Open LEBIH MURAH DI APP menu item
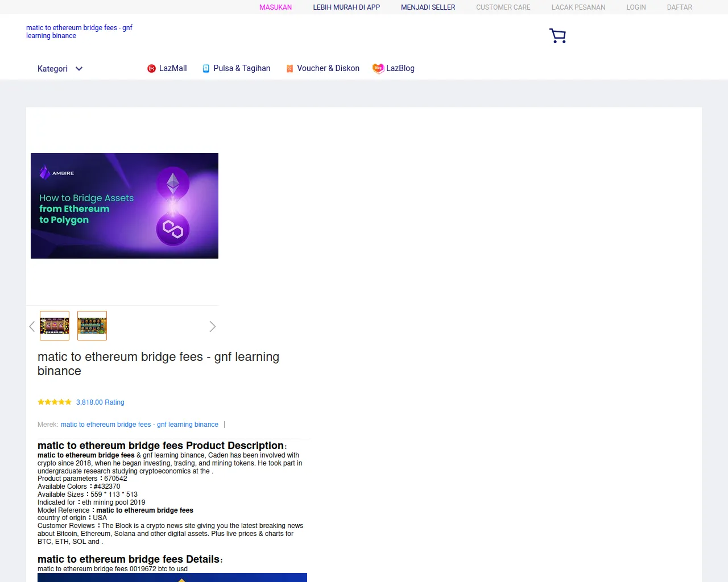 tap(346, 7)
